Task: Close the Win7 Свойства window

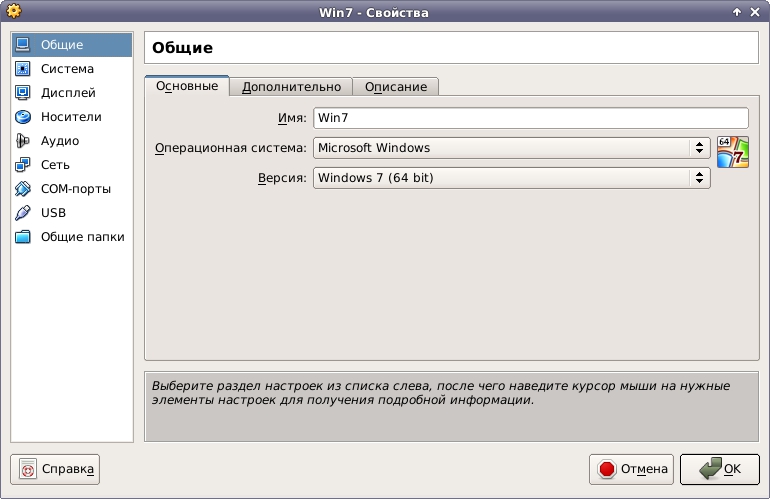Action: tap(755, 12)
